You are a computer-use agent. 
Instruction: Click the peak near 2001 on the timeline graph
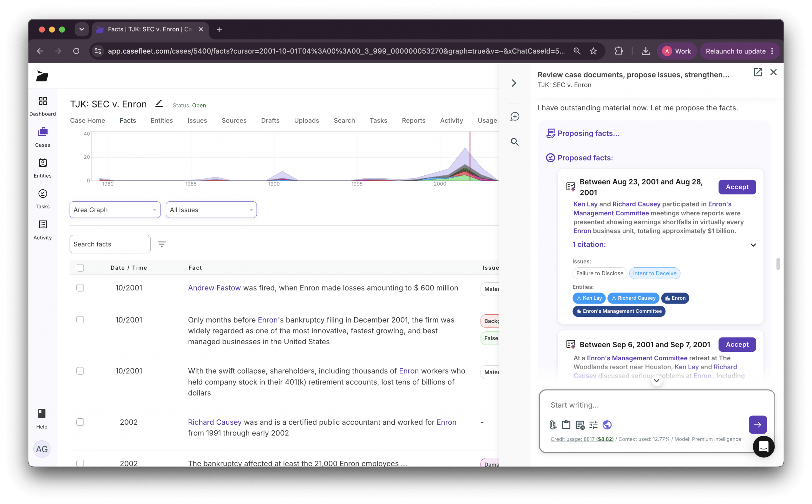(x=465, y=149)
